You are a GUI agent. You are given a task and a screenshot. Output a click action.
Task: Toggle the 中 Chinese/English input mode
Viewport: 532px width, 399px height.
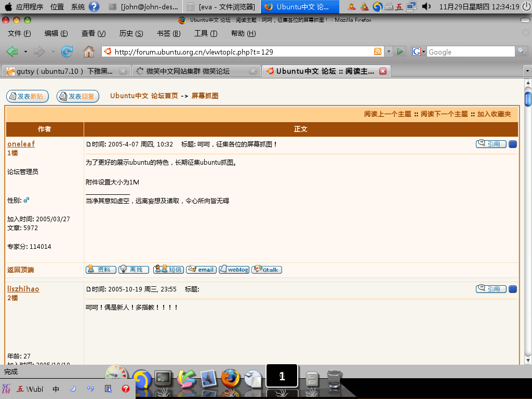tap(56, 389)
